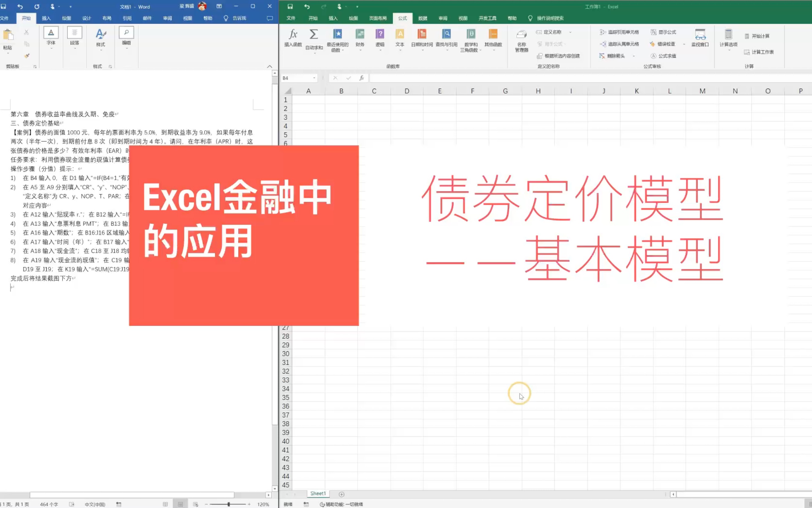Toggle Show Formulas in Excel
This screenshot has width=812, height=508.
click(663, 32)
